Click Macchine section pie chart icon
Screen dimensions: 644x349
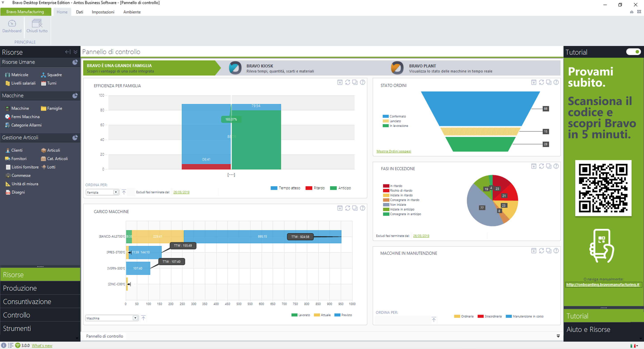tap(75, 96)
